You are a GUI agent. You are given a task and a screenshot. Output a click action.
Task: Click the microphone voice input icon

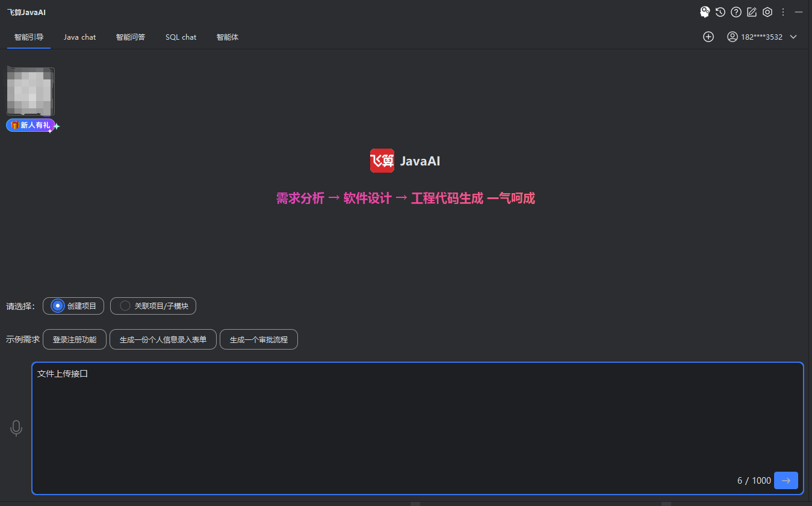click(x=16, y=428)
